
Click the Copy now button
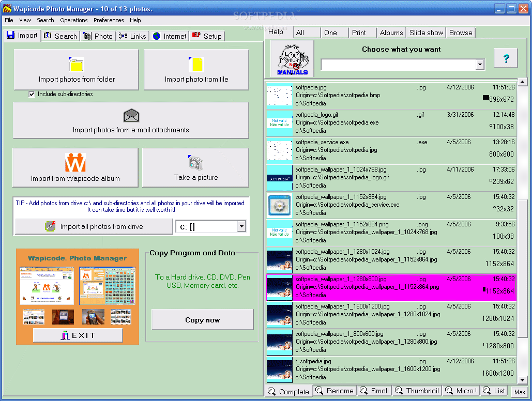click(202, 319)
